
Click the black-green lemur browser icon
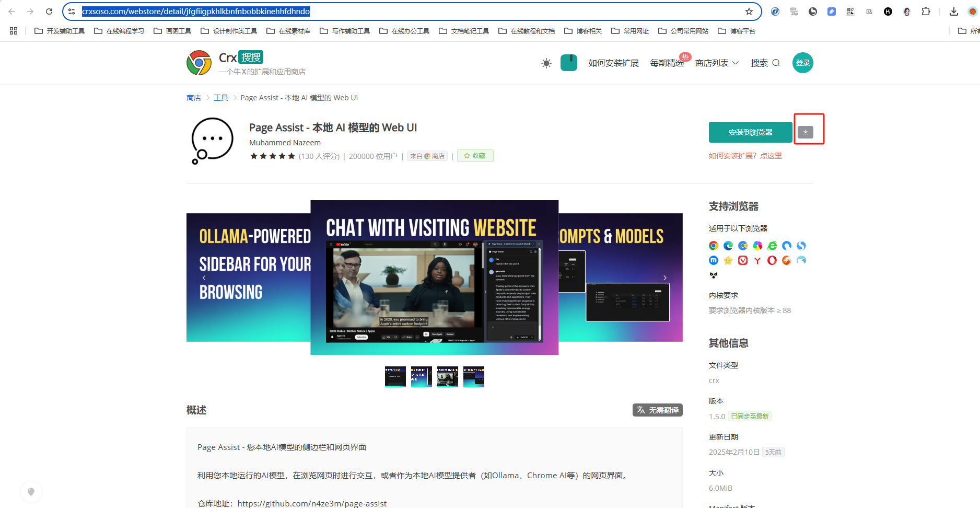714,275
